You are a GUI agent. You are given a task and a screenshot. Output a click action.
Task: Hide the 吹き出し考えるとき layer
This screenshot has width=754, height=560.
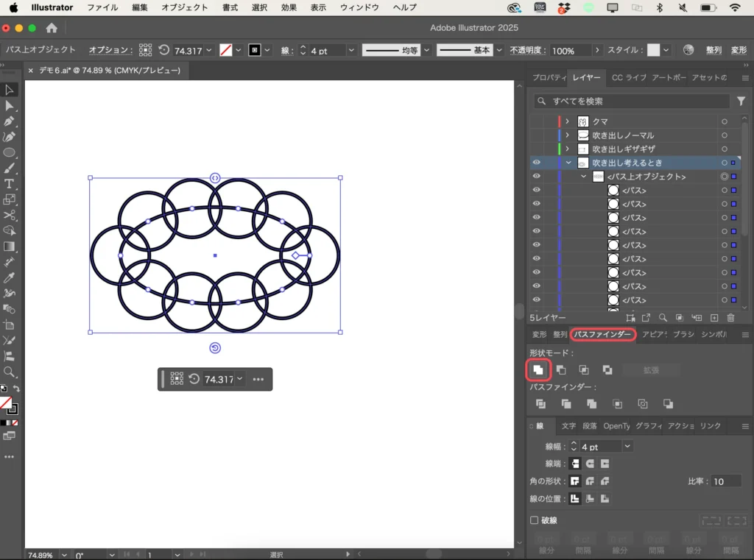pos(536,163)
